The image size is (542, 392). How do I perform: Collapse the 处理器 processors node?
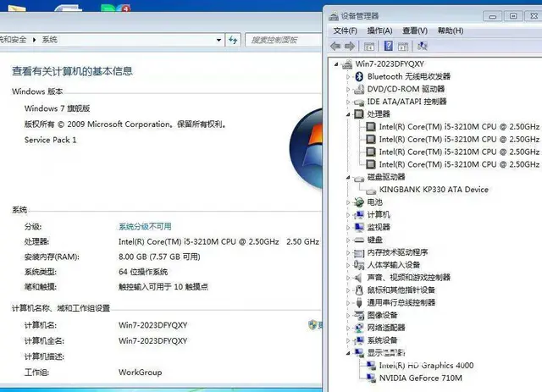(348, 114)
